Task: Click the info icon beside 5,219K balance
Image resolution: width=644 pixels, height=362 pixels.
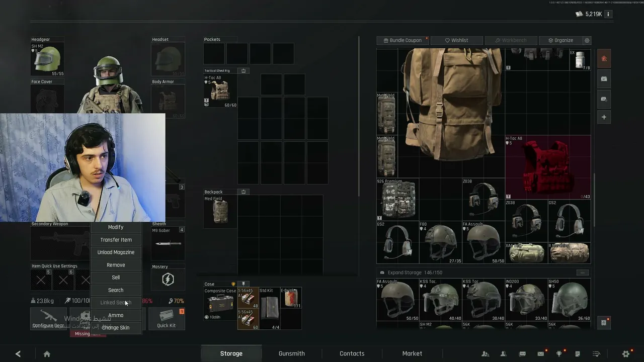Action: (x=608, y=14)
